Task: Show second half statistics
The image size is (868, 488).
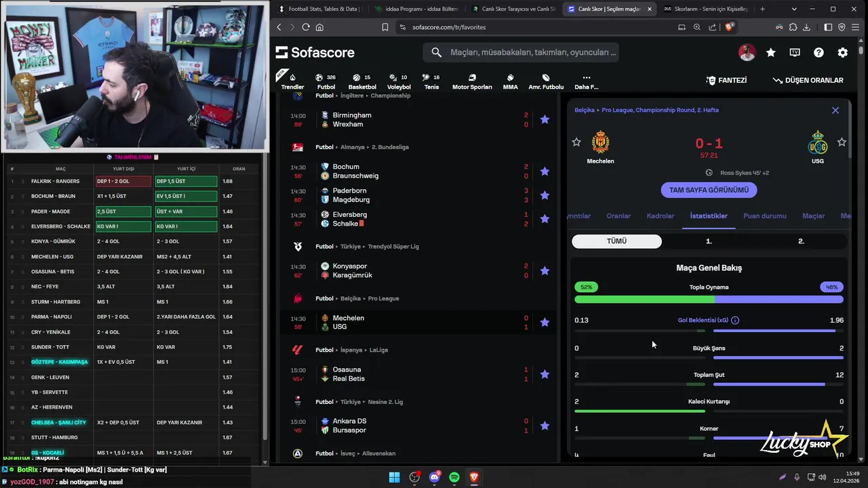Action: click(x=801, y=241)
